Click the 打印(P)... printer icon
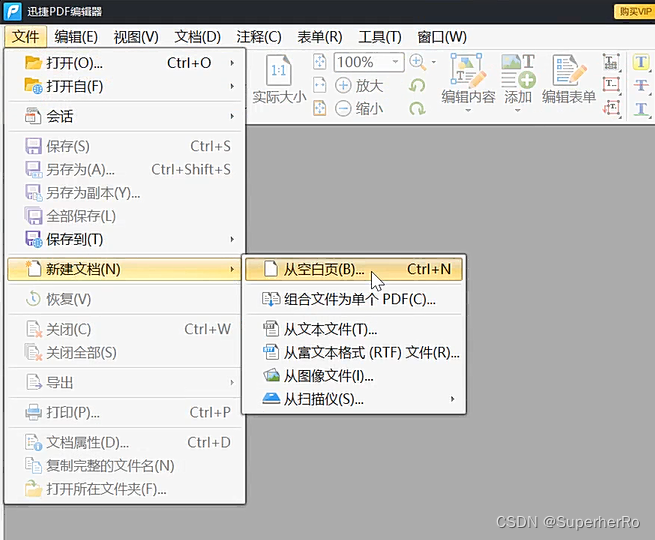The width and height of the screenshot is (655, 540). pos(33,412)
